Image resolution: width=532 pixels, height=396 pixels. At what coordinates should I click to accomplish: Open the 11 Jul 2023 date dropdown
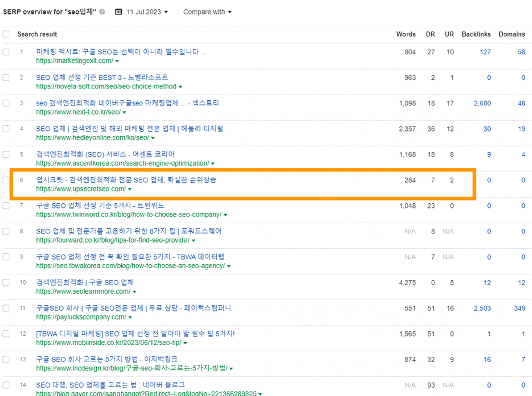pyautogui.click(x=147, y=12)
